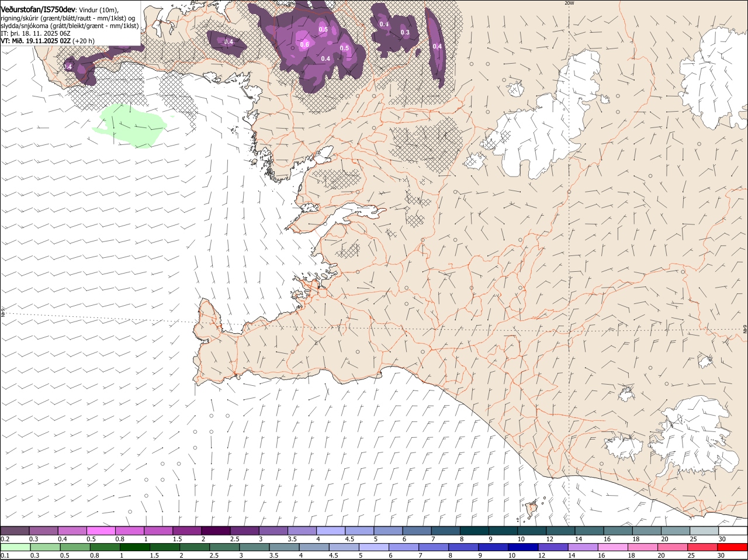
Task: Select the green-row swatch starting at 2
Action: tap(195, 547)
